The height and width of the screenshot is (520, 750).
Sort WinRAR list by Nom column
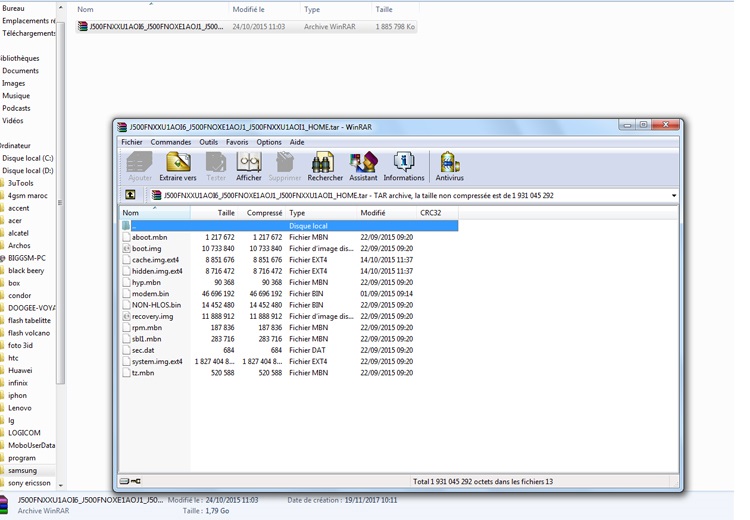[154, 213]
